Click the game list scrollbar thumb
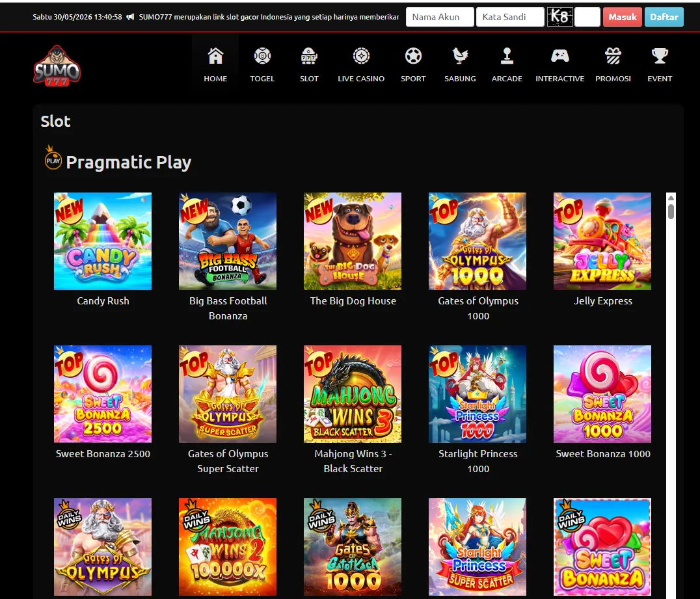700x599 pixels. (671, 211)
